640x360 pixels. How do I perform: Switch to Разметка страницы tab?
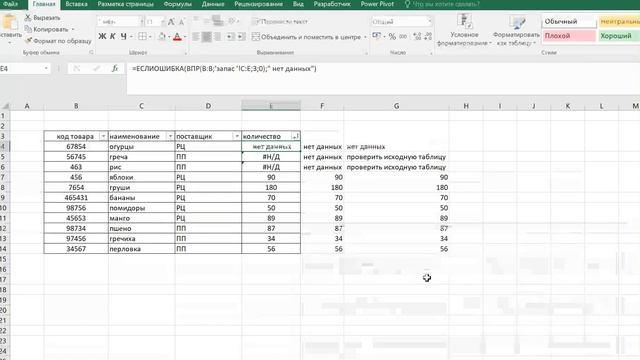click(125, 4)
